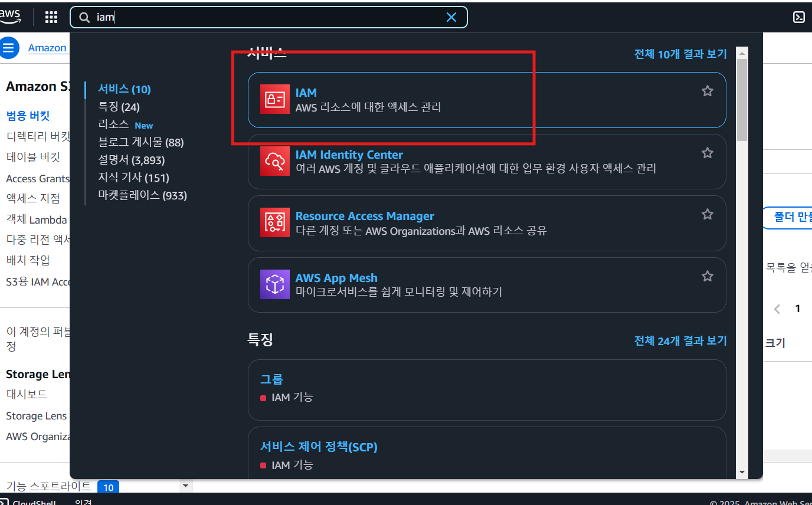
Task: Open 디렉터리 버킷 in S3 sidebar
Action: (x=38, y=136)
